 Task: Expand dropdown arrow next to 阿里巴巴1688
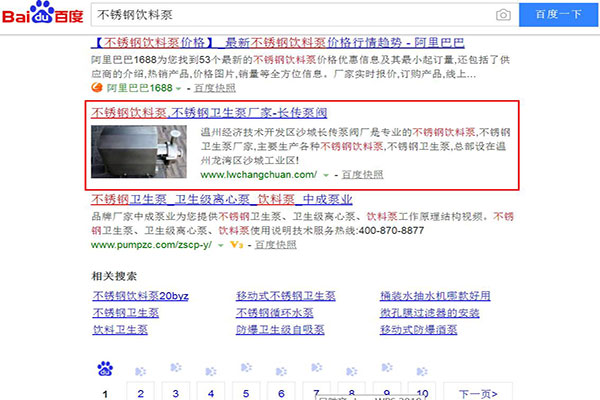point(178,88)
